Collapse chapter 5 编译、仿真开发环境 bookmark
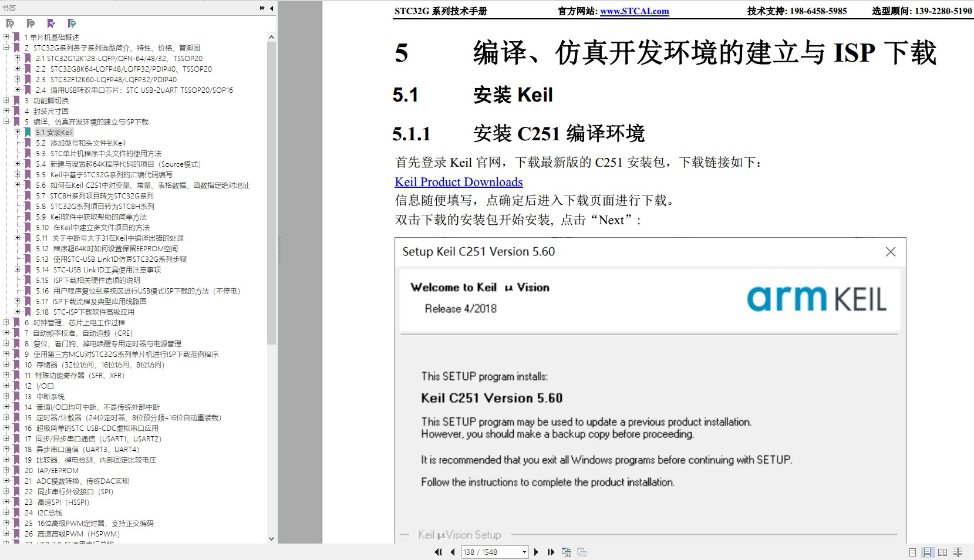 click(x=6, y=121)
